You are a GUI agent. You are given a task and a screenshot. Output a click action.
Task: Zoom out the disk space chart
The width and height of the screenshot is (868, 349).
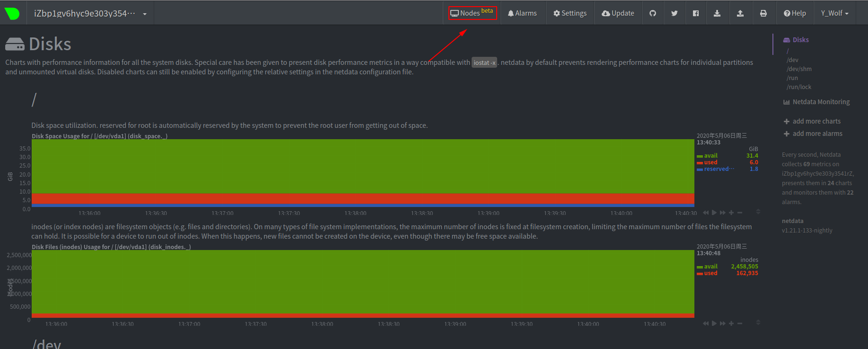(x=740, y=213)
